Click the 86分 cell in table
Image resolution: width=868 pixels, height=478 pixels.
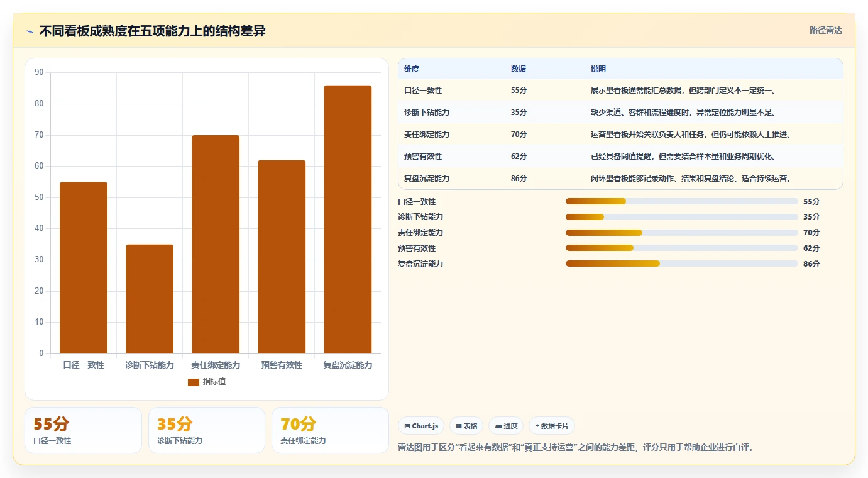coord(519,179)
